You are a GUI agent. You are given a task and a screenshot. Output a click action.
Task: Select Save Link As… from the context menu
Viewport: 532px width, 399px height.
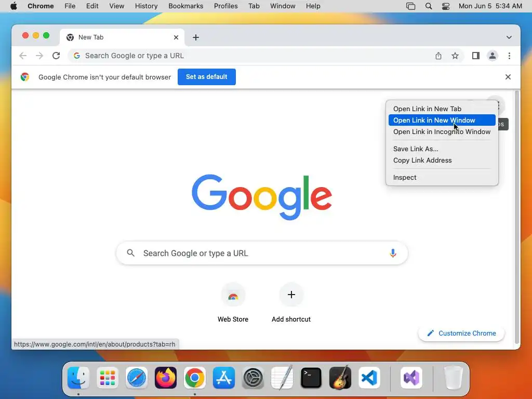point(442,149)
